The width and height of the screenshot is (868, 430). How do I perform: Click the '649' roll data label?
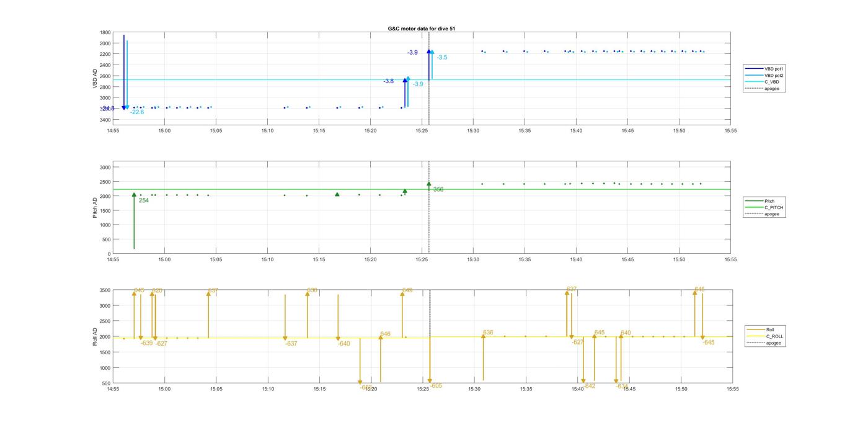pyautogui.click(x=407, y=290)
